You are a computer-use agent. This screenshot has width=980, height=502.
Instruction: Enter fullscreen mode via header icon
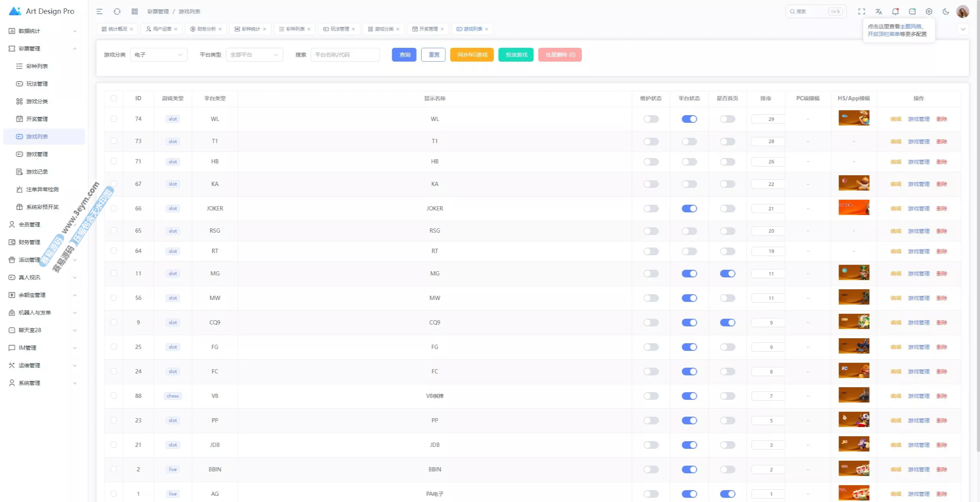click(862, 11)
